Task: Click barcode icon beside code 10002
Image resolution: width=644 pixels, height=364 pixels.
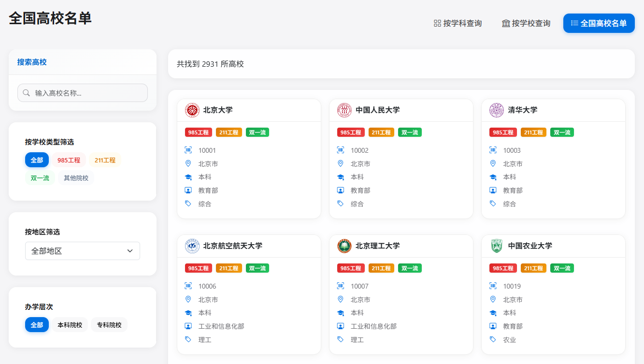Action: (341, 150)
